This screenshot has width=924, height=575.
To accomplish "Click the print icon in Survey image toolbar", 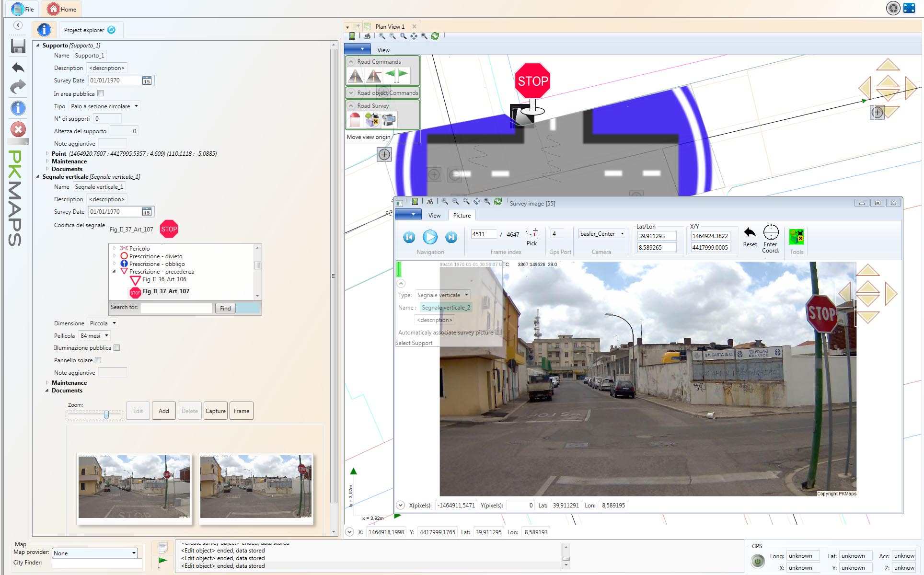I will [x=430, y=202].
